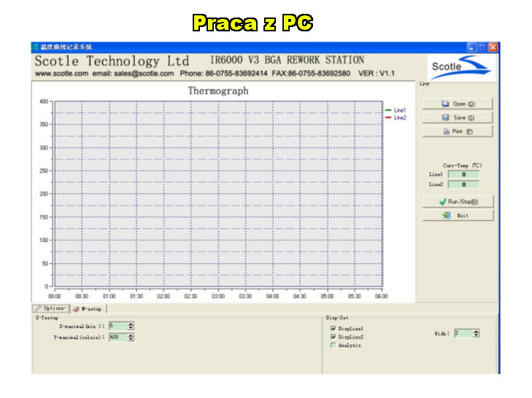Uncheck the DispLine1 checkbox
The image size is (532, 398).
pos(334,329)
